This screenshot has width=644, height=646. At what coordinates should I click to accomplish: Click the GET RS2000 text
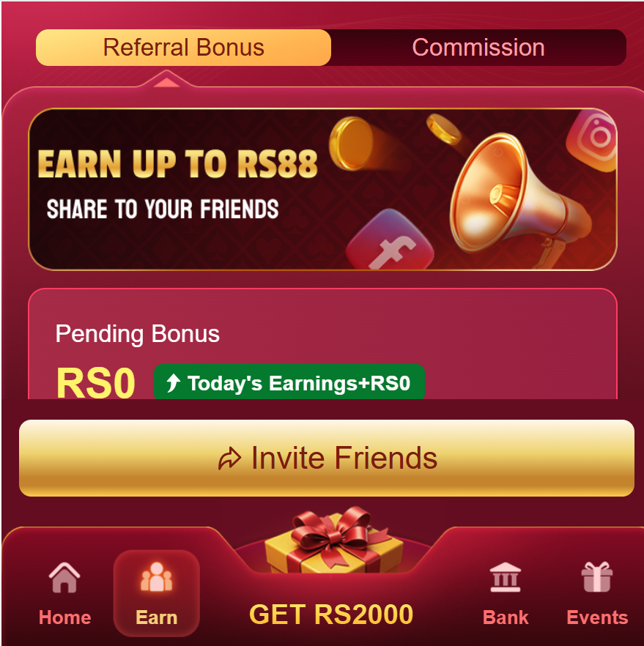(x=331, y=615)
